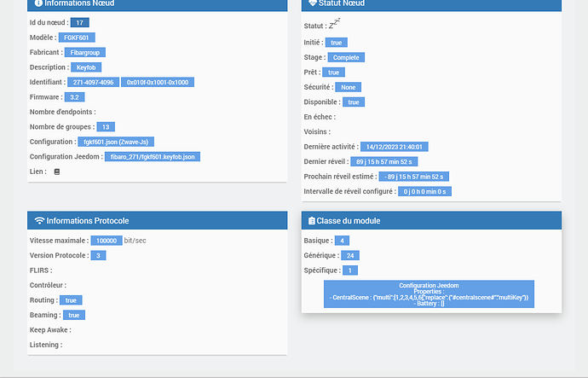Click the Version Protocole value 3

coord(98,256)
